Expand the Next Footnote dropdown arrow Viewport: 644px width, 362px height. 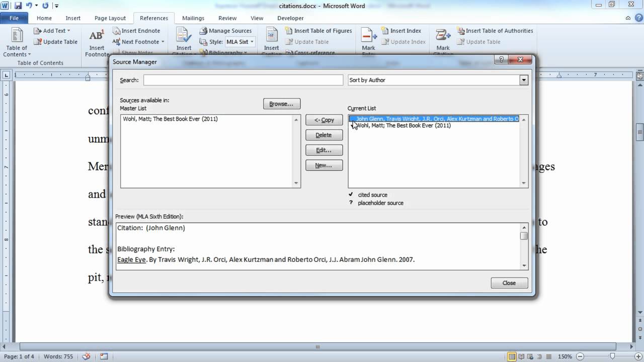tap(163, 42)
